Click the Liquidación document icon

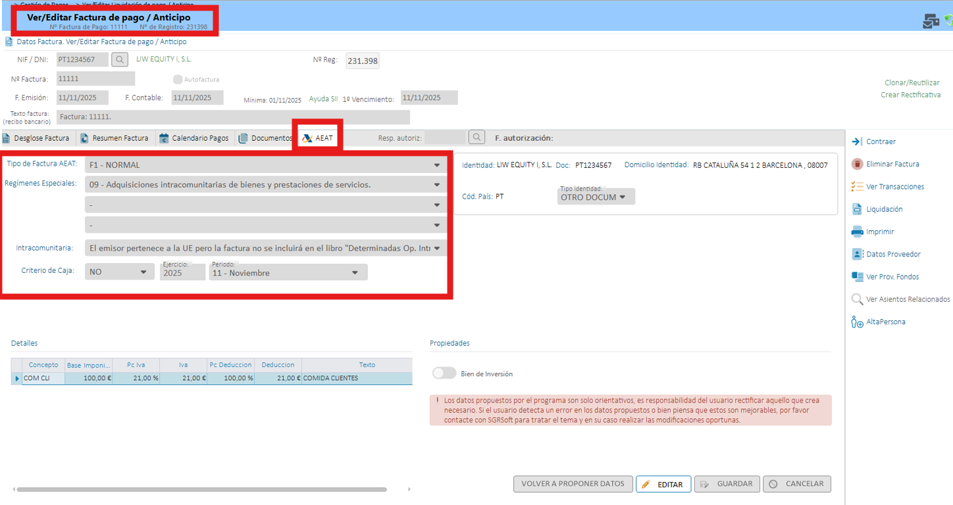[857, 209]
